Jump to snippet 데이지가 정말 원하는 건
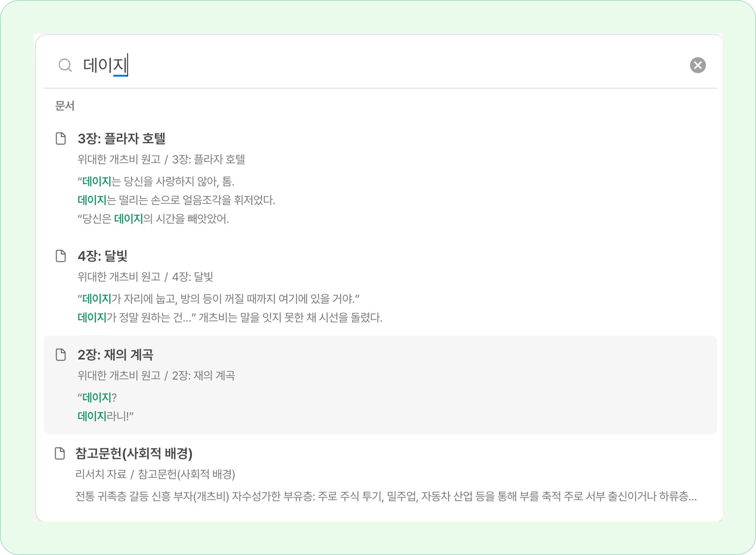 coord(230,318)
